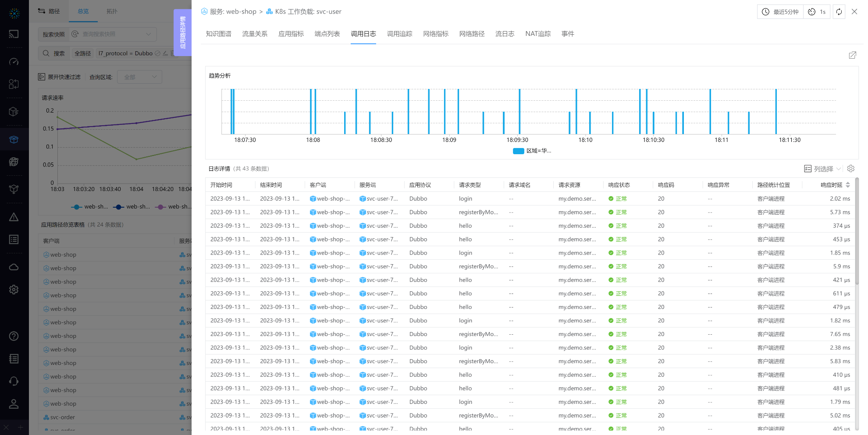Open the help question mark icon
Image resolution: width=868 pixels, height=435 pixels.
(14, 336)
